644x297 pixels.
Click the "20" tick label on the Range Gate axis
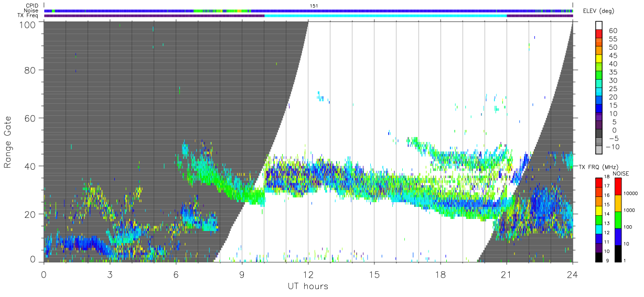tap(31, 214)
